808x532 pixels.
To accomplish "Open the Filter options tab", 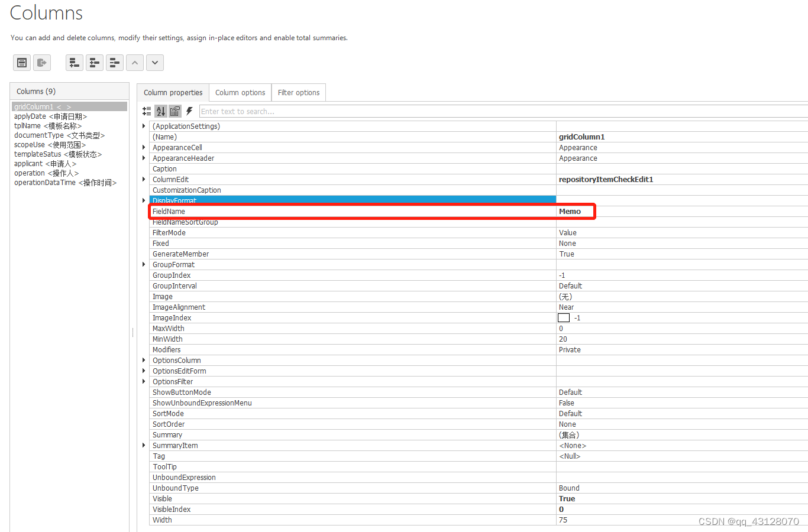I will tap(298, 92).
